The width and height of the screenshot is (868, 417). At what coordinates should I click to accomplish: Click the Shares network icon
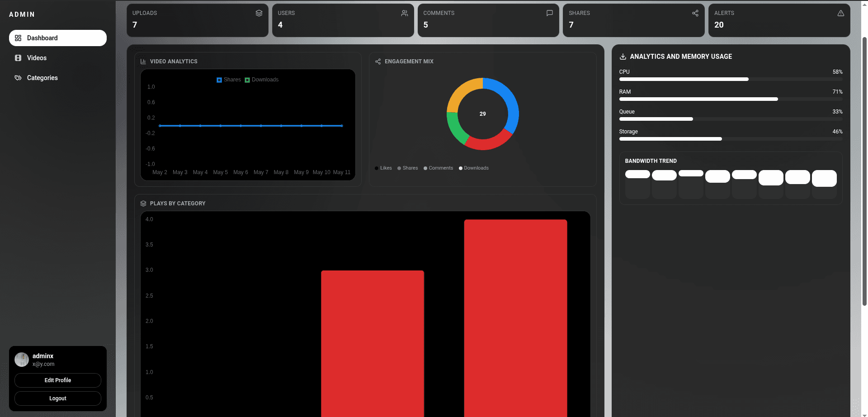(695, 13)
